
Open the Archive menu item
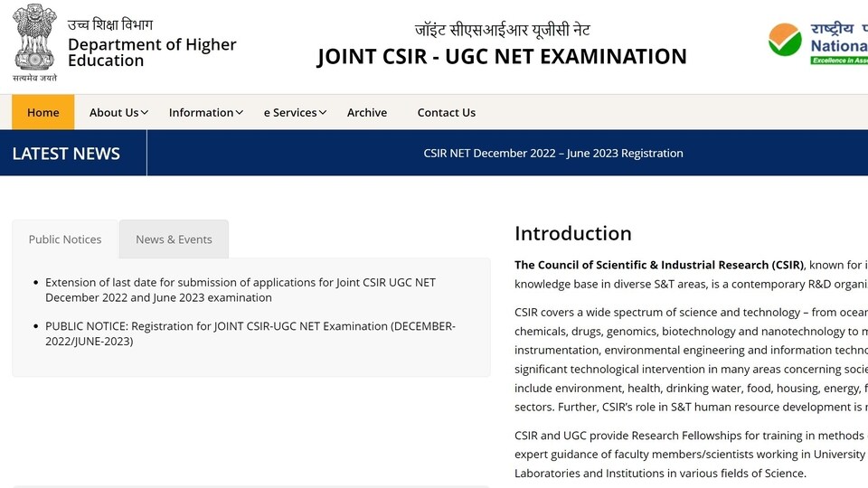pyautogui.click(x=367, y=112)
